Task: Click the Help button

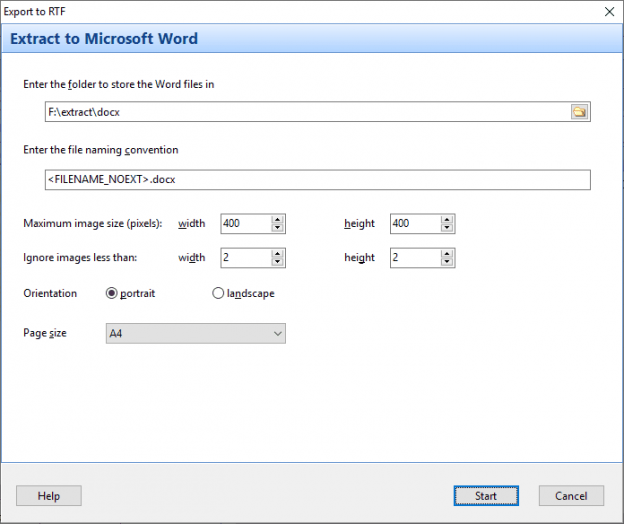Action: point(49,496)
